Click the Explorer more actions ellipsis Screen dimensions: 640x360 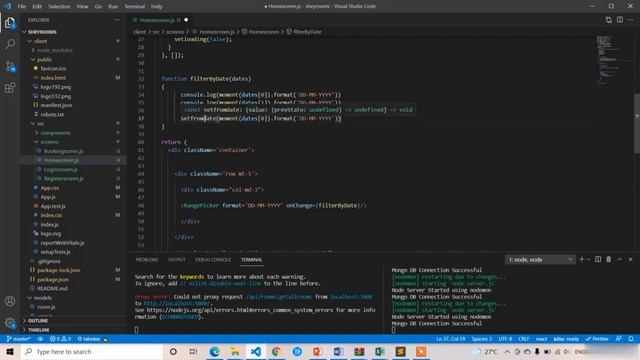(x=117, y=20)
